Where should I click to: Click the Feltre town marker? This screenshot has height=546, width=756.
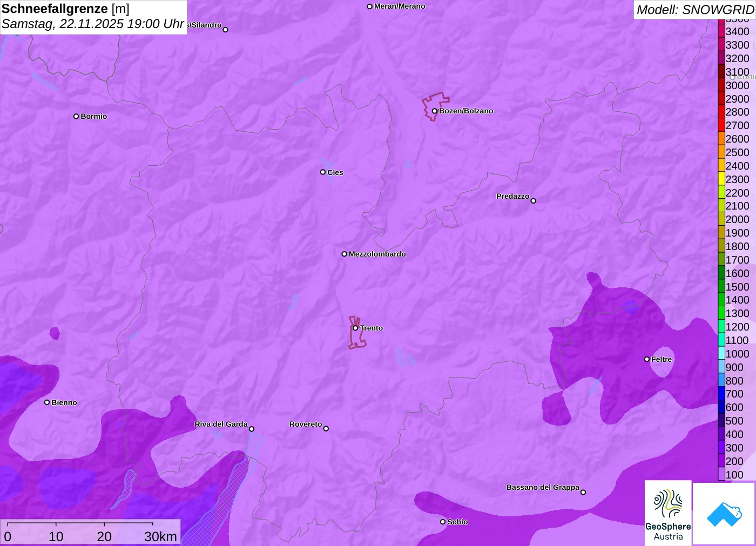647,359
